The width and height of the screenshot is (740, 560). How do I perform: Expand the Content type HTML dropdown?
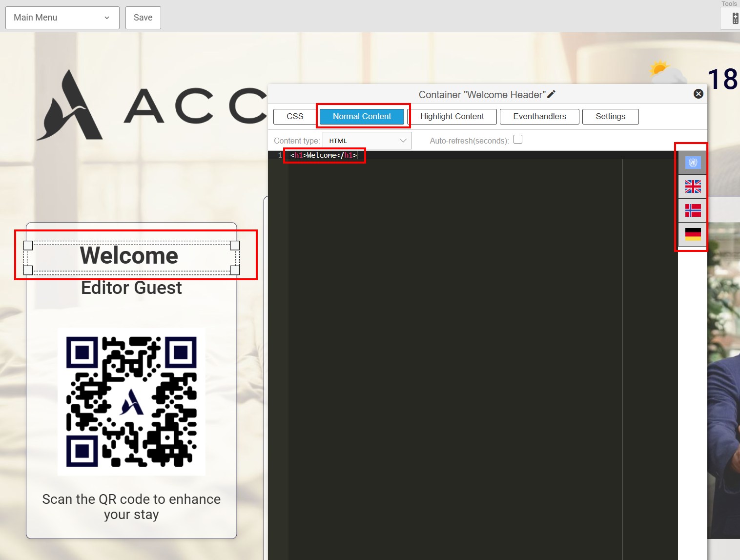(367, 141)
